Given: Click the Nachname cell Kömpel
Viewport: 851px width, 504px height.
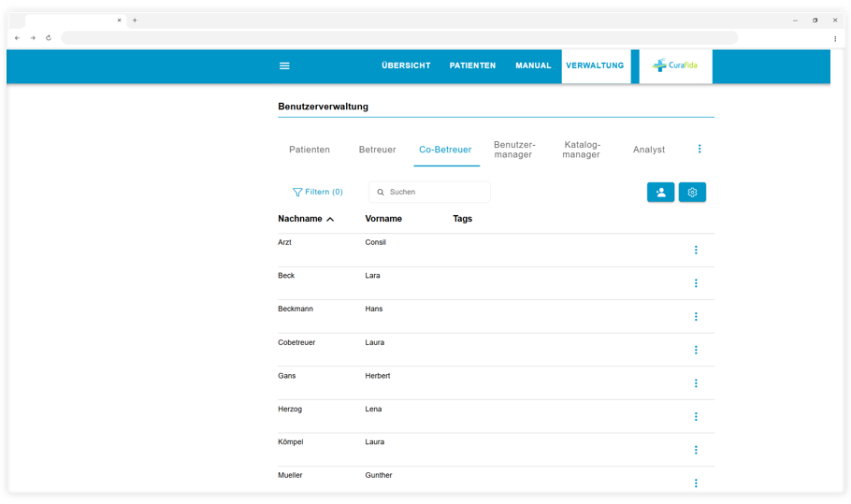Looking at the screenshot, I should point(290,442).
